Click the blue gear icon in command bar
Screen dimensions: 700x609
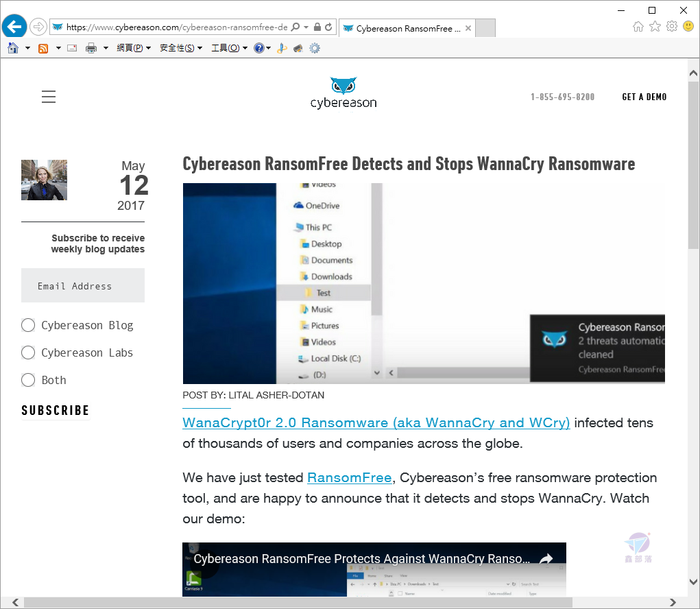click(x=315, y=48)
